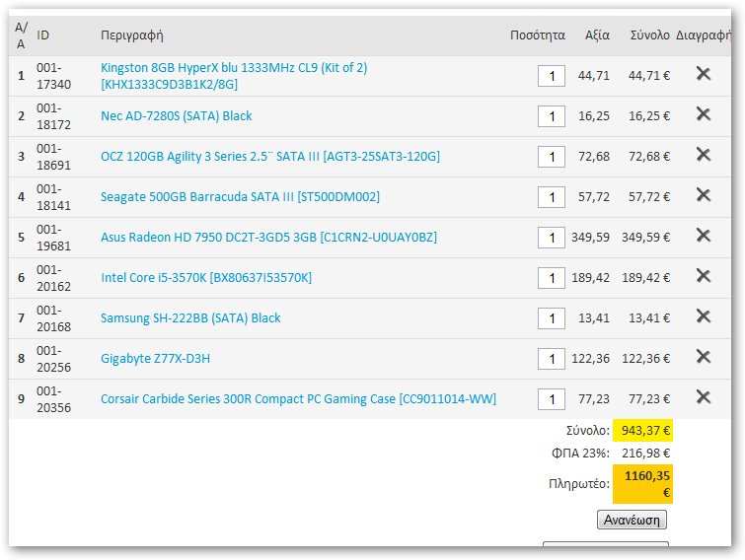Click the ΦΠΑ 23% label
Screen dimensions: 745x560
click(x=580, y=454)
